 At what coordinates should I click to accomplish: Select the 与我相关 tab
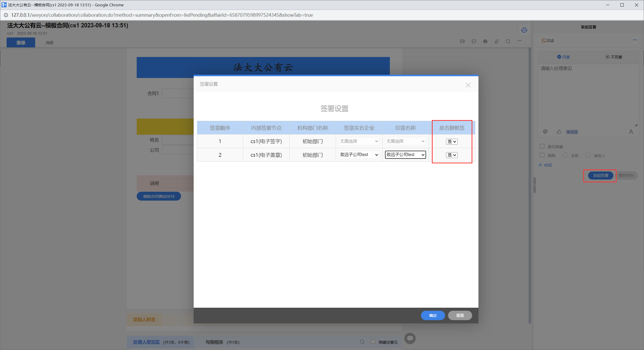214,342
